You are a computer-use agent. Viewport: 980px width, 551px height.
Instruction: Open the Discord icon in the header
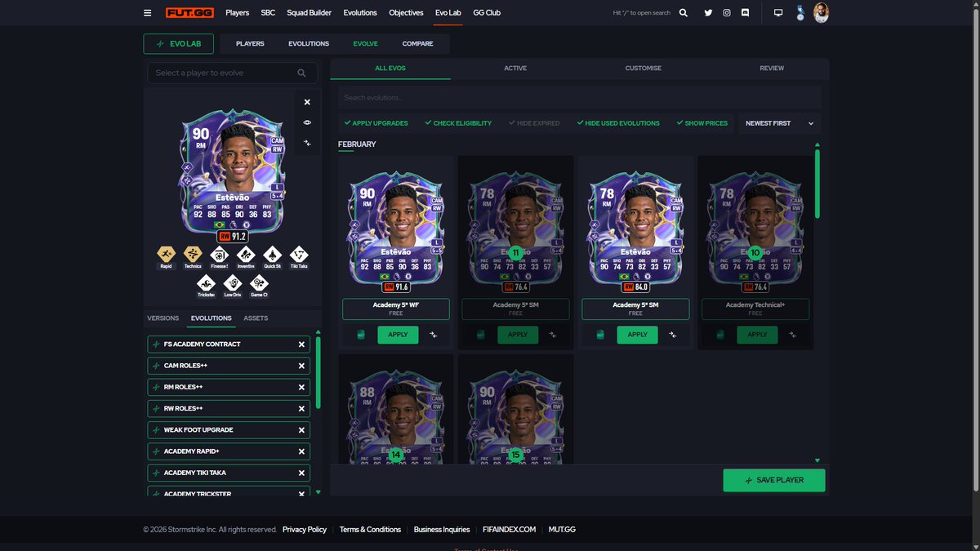tap(745, 12)
